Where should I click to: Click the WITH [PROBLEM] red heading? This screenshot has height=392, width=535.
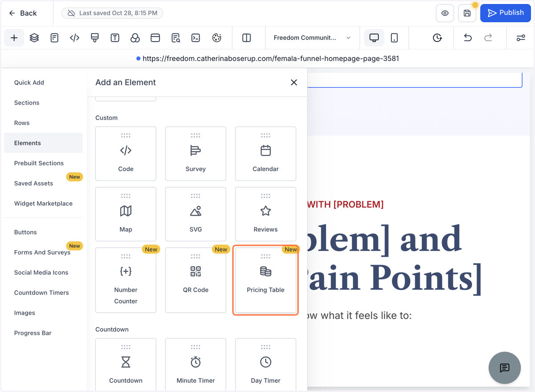346,204
